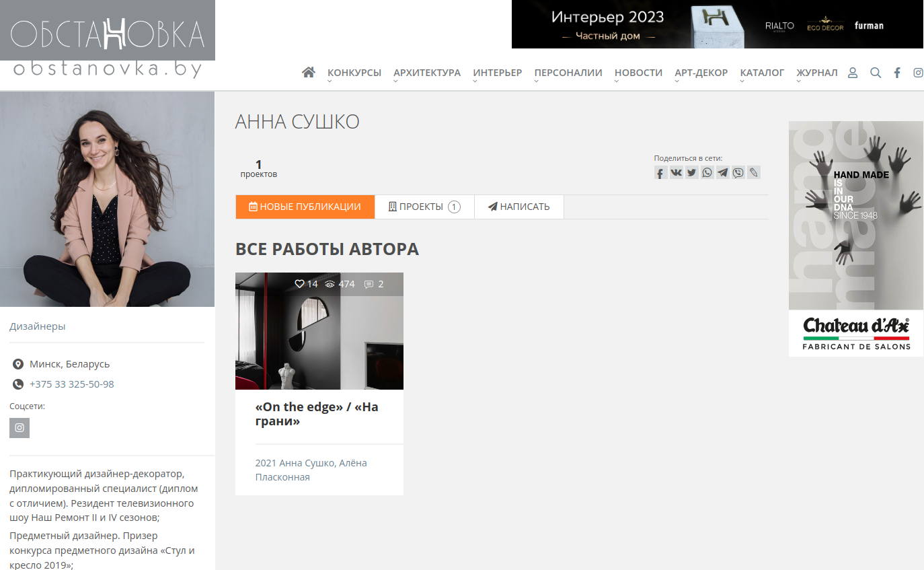Screen dimensions: 924x570
Task: Share profile via Telegram icon
Action: 722,173
